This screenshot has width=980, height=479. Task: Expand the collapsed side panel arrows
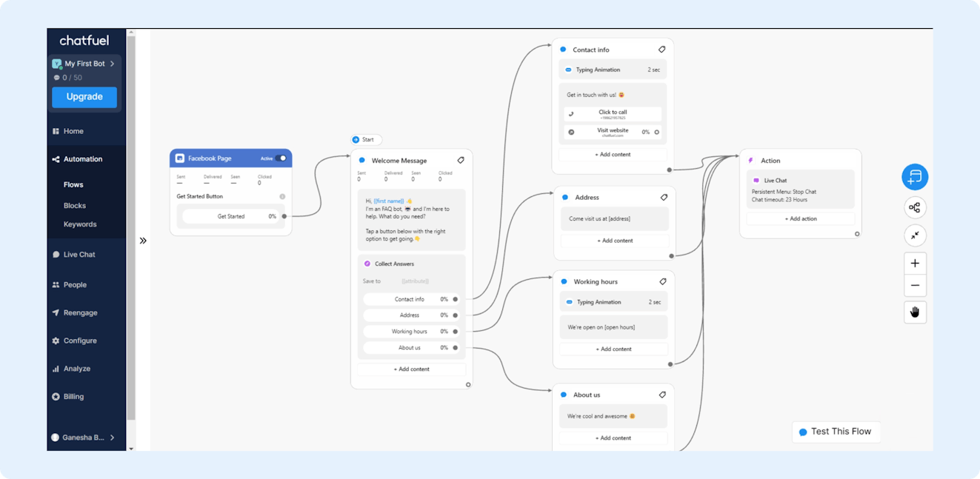tap(143, 241)
